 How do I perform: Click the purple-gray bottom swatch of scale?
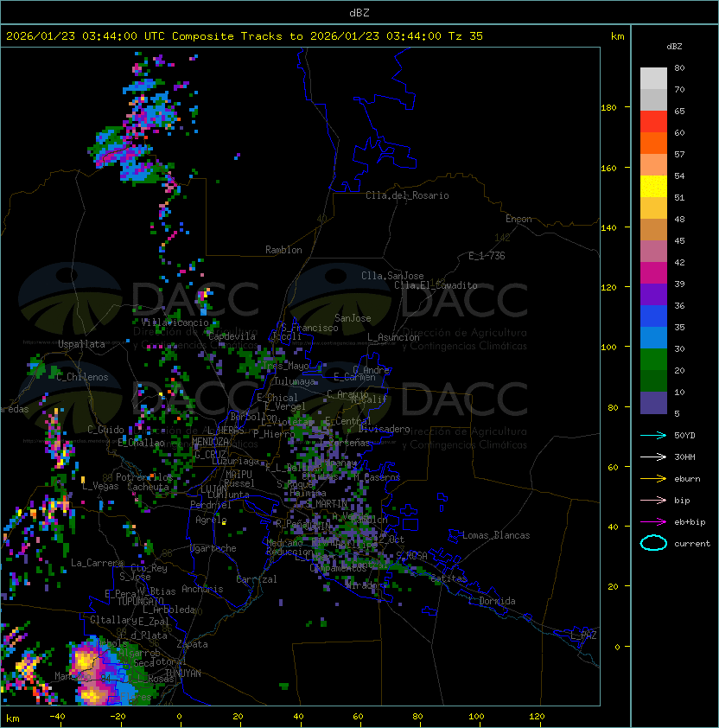pyautogui.click(x=653, y=403)
